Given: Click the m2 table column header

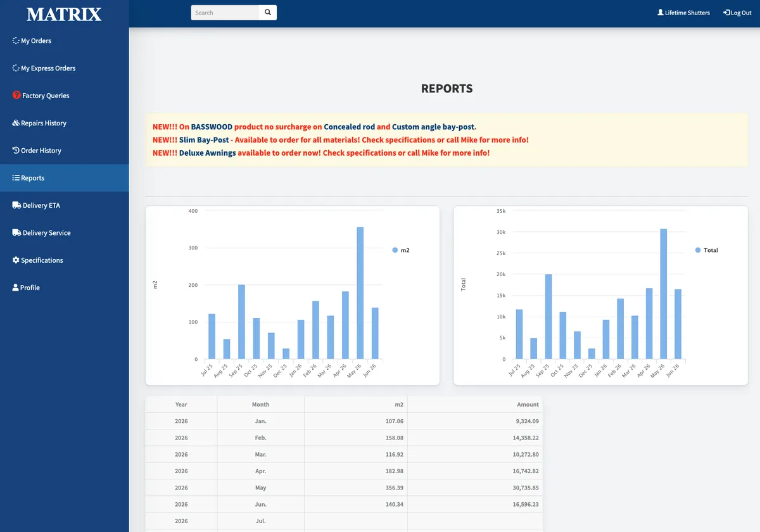Looking at the screenshot, I should [x=356, y=404].
